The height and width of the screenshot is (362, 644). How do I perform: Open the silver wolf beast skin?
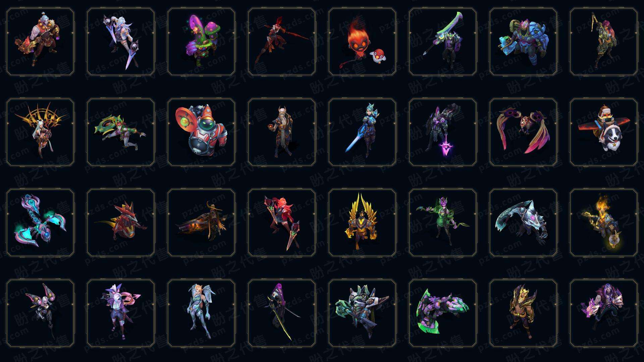[x=523, y=223]
